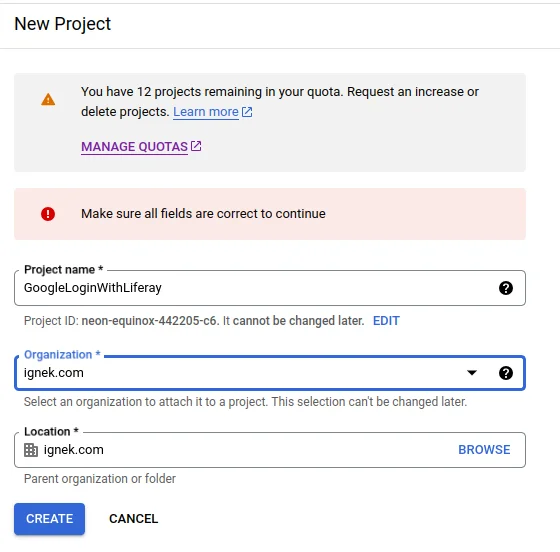Click the Location field showing ignek.com
The height and width of the screenshot is (552, 560).
(270, 450)
